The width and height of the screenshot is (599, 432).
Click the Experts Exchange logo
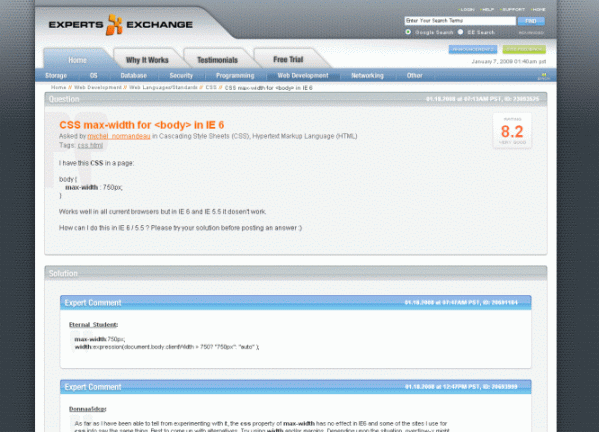121,24
